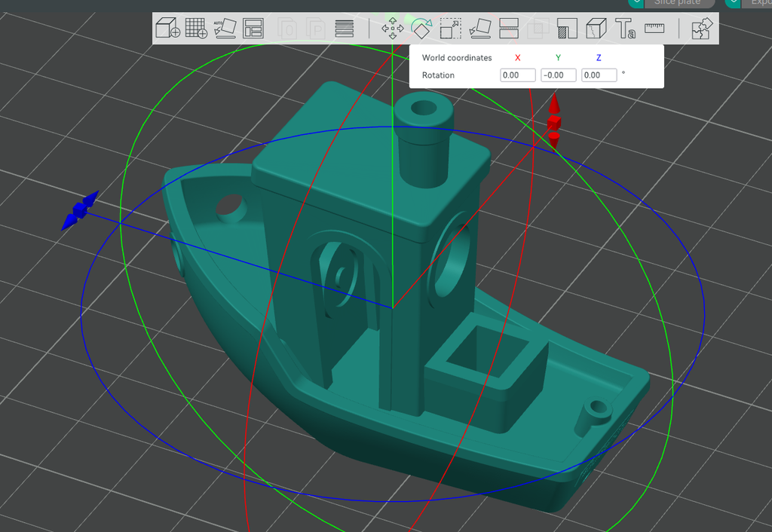The image size is (772, 532).
Task: Click the Slice plate button
Action: [677, 3]
